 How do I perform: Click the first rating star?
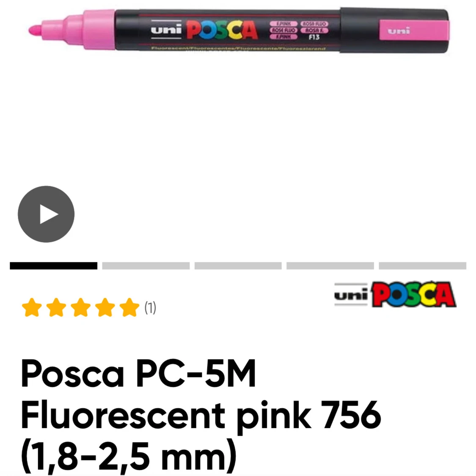[x=32, y=307]
